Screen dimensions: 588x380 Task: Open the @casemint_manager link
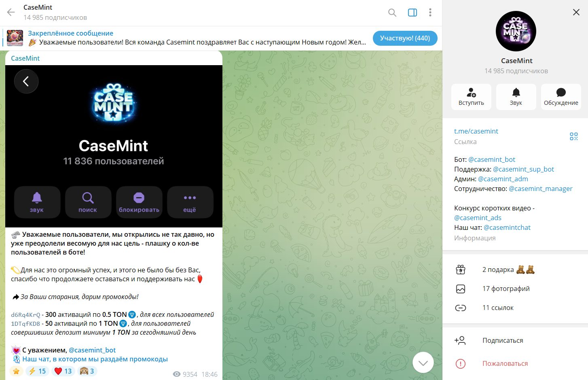pos(540,189)
